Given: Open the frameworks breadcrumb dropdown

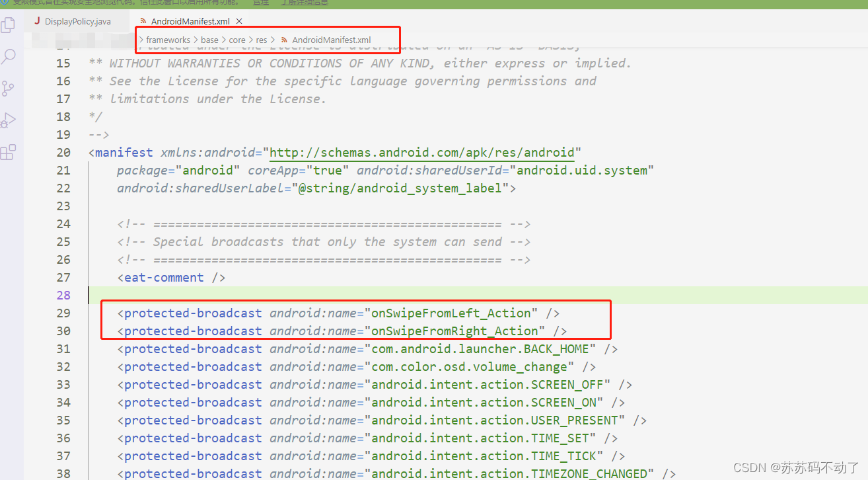Looking at the screenshot, I should (x=167, y=40).
